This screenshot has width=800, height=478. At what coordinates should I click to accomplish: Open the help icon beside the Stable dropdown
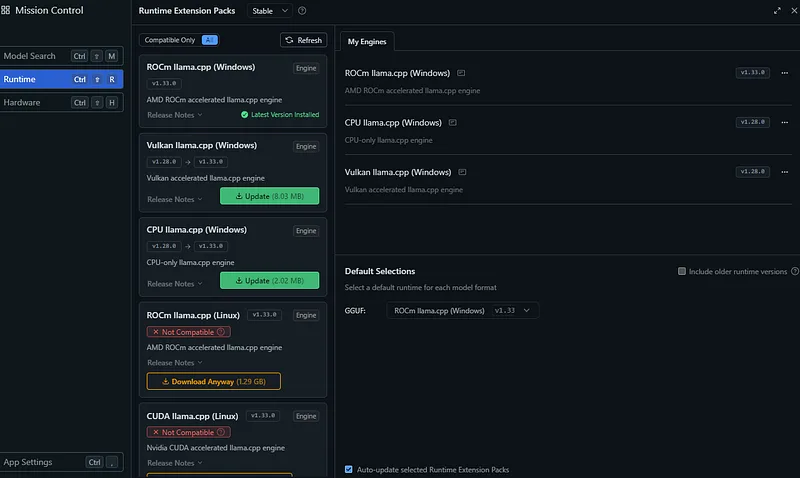(302, 11)
